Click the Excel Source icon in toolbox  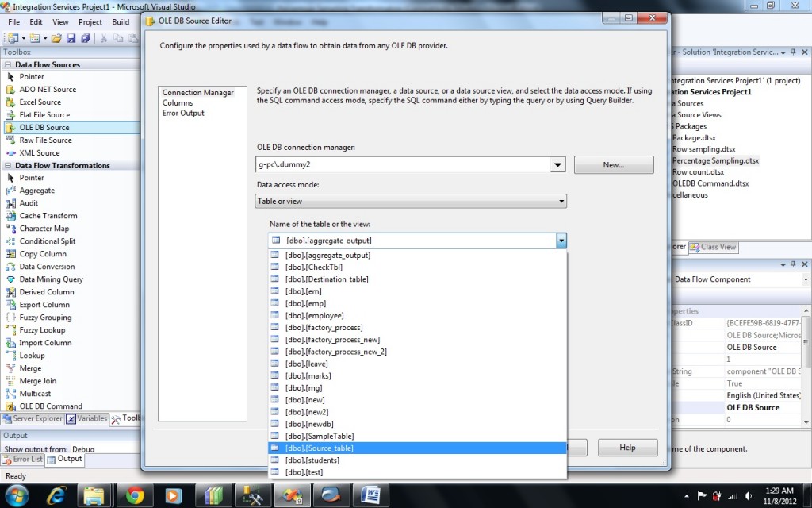pos(11,102)
